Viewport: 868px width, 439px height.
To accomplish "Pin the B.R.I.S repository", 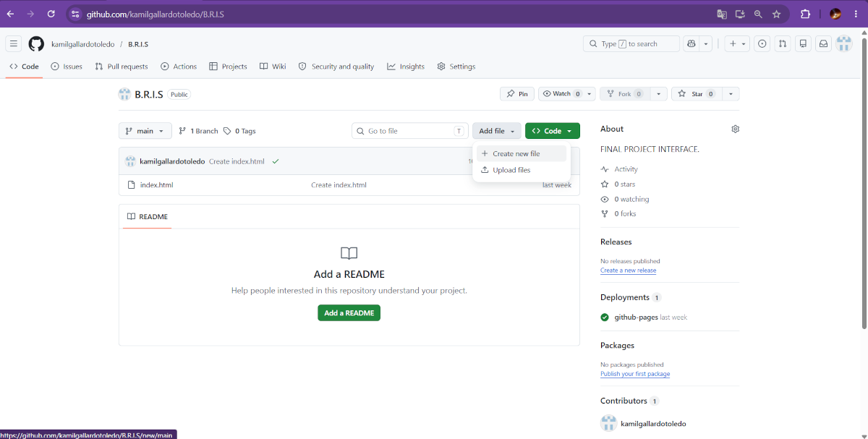I will point(517,94).
